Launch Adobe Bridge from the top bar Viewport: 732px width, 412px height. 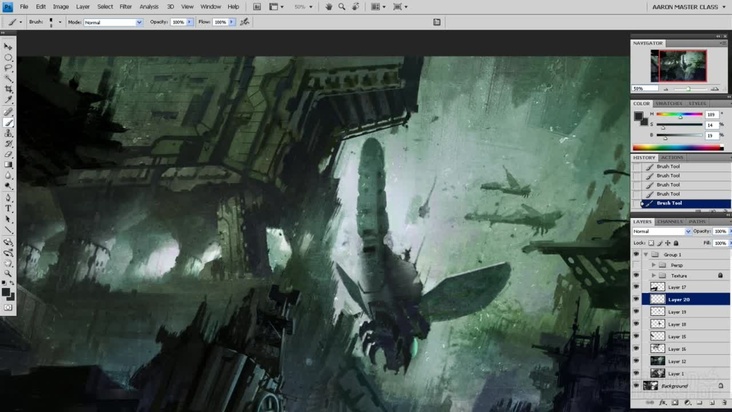257,7
